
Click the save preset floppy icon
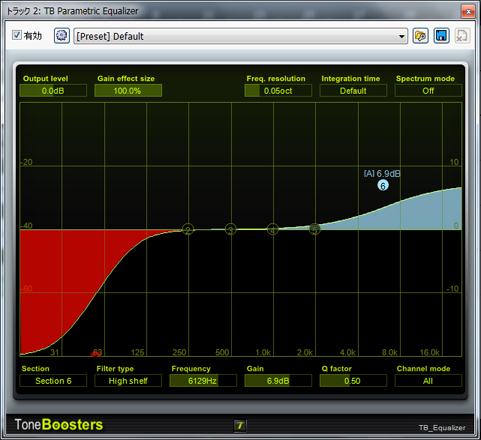tap(441, 36)
